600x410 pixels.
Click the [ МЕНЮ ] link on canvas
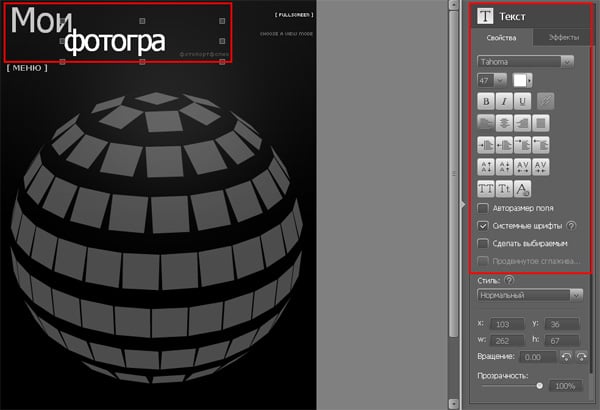27,69
